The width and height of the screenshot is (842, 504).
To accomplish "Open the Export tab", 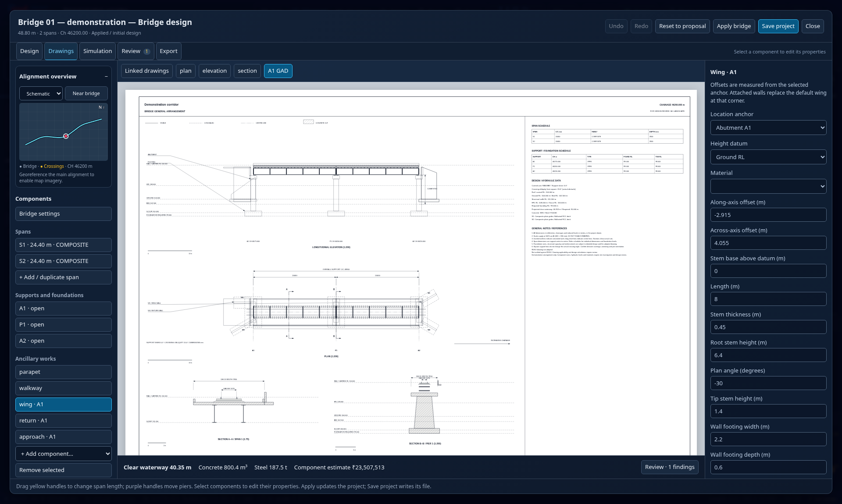I will click(168, 51).
